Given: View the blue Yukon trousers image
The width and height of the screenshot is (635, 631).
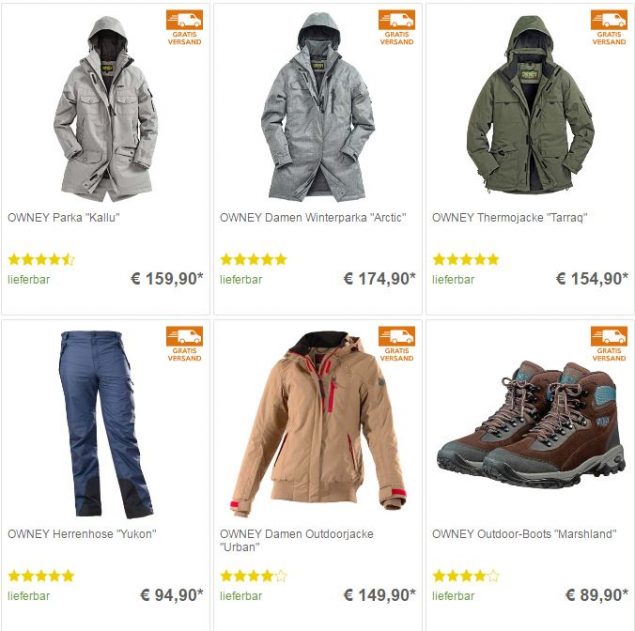Looking at the screenshot, I should [106, 424].
